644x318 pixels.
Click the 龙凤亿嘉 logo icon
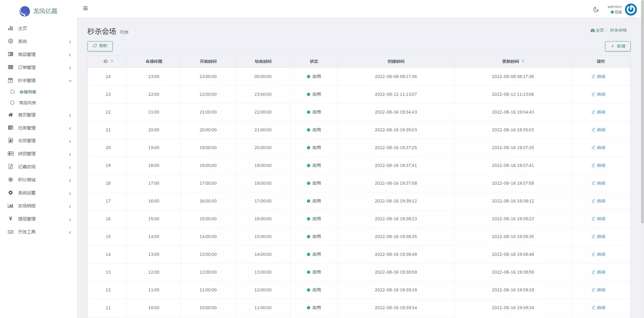pyautogui.click(x=25, y=11)
